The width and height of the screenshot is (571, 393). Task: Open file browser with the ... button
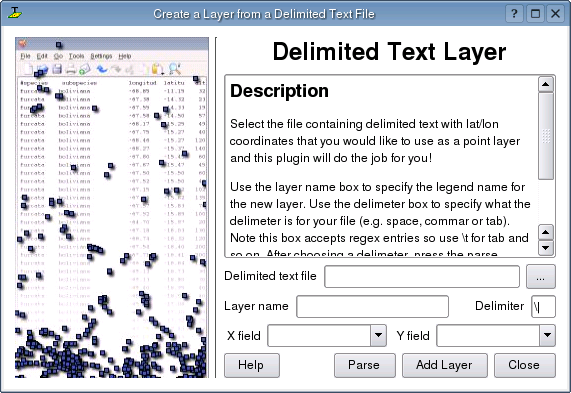pyautogui.click(x=541, y=276)
